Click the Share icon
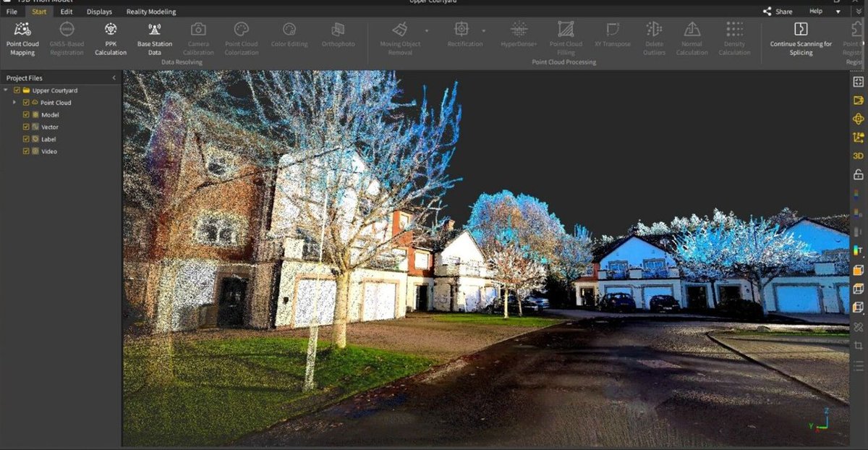The image size is (868, 450). [767, 12]
